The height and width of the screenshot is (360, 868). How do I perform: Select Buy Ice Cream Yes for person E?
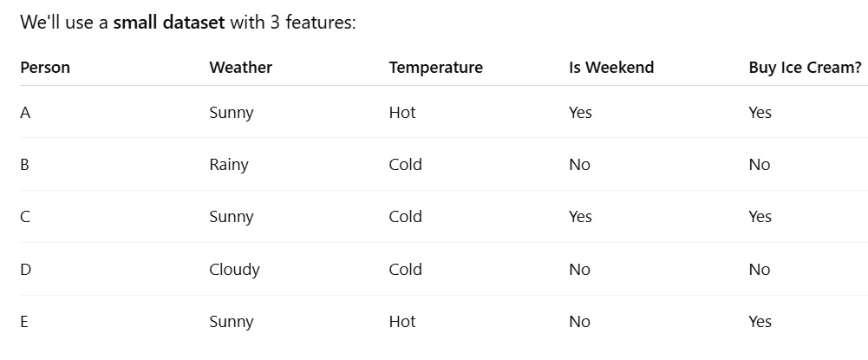point(760,322)
